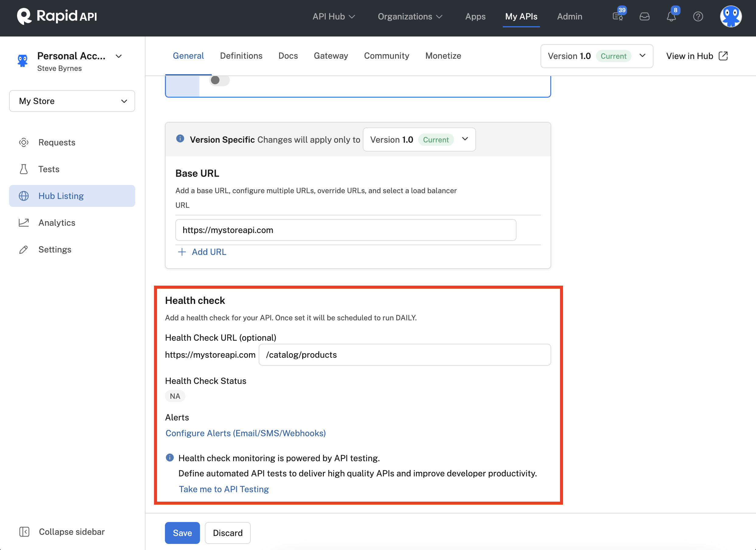Switch to the Definitions tab
This screenshot has width=756, height=550.
[x=241, y=55]
